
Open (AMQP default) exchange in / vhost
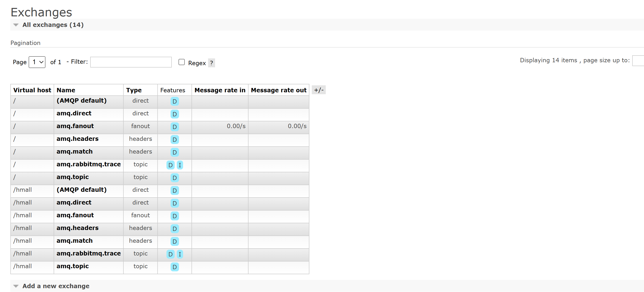pos(82,101)
